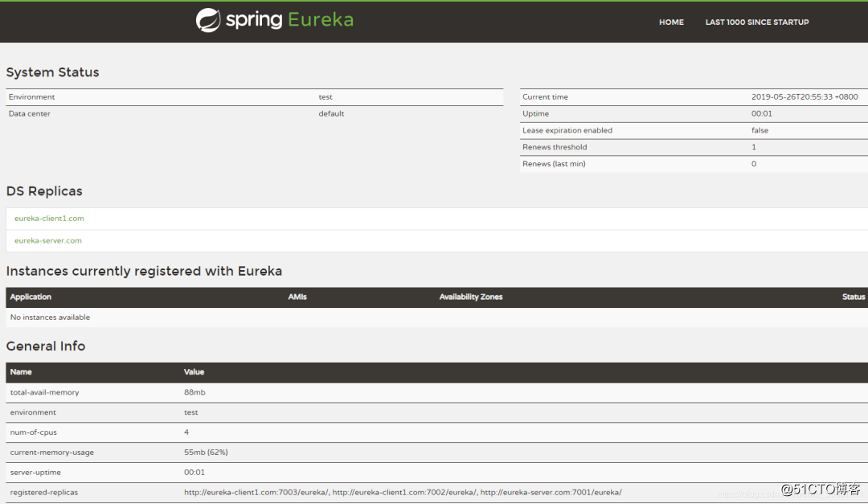This screenshot has width=868, height=504.
Task: Click the Renews threshold label
Action: tap(555, 147)
